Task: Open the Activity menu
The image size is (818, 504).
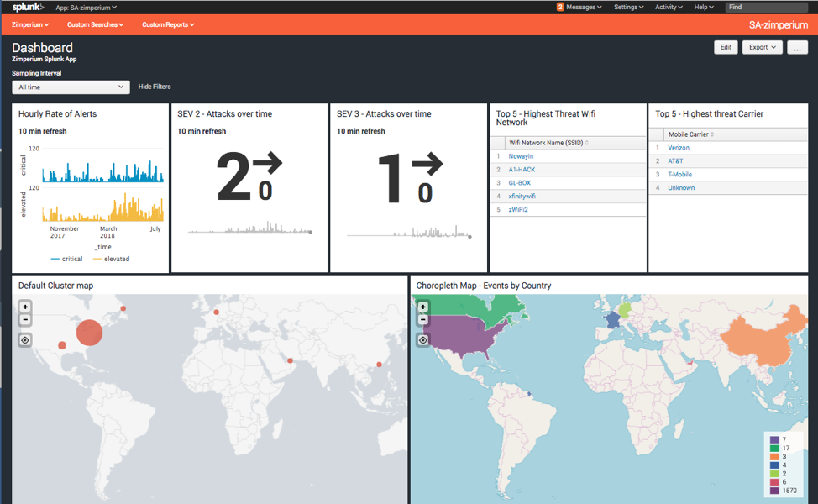Action: 669,7
